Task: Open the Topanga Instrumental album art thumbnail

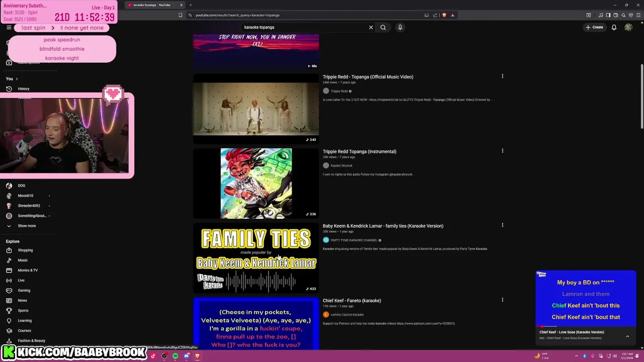Action: pos(256,183)
